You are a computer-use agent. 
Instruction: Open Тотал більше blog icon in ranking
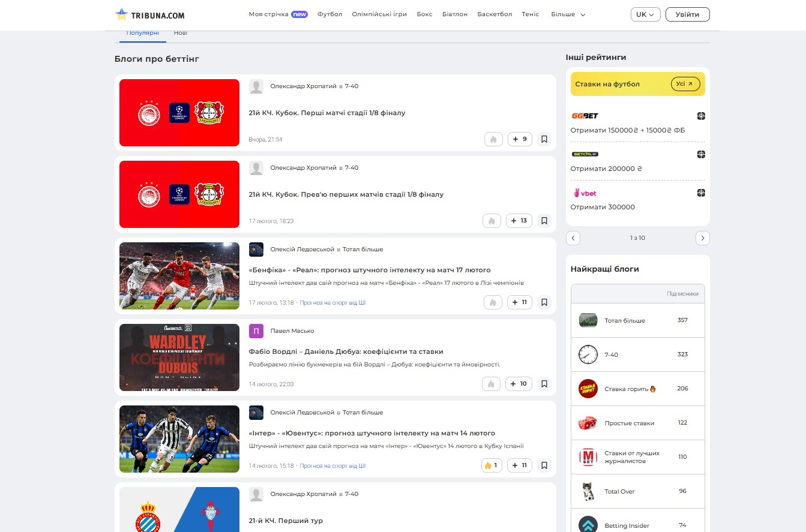click(x=588, y=320)
